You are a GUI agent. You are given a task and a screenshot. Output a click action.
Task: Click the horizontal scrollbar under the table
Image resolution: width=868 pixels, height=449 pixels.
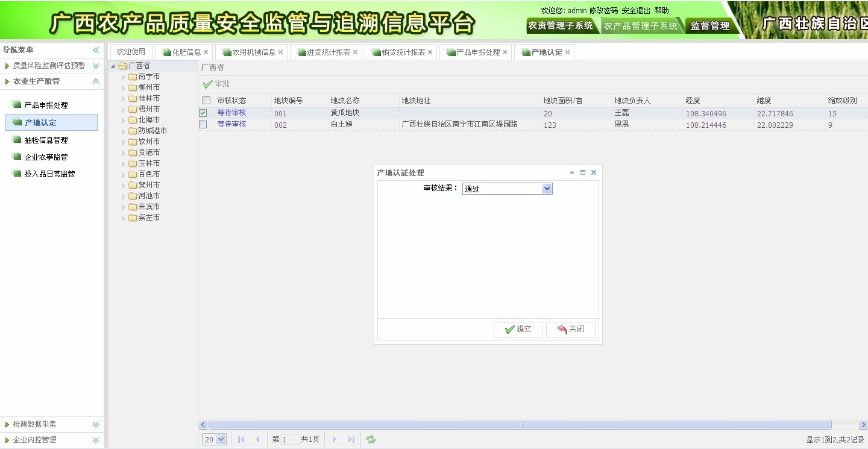click(x=520, y=425)
